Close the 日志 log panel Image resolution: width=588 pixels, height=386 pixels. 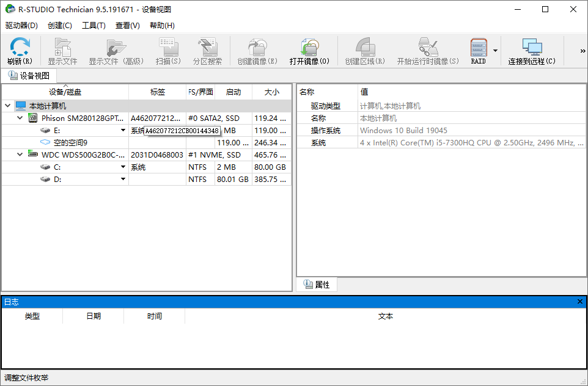pyautogui.click(x=580, y=302)
